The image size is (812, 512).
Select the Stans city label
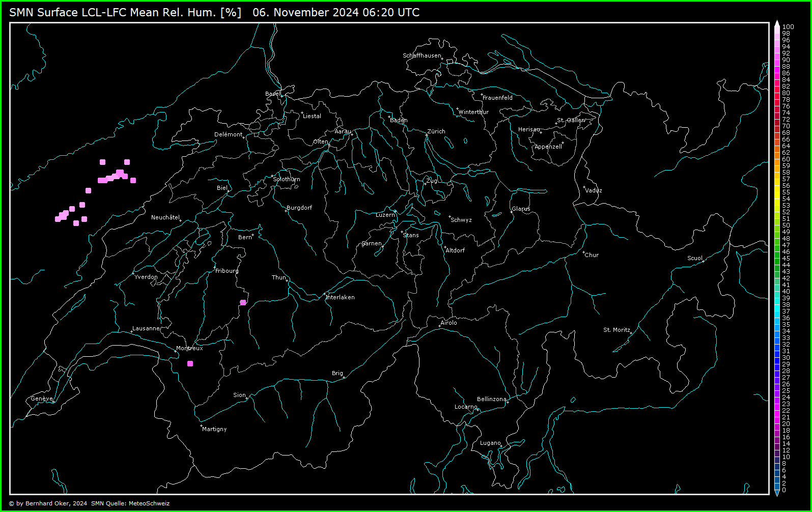click(x=411, y=235)
